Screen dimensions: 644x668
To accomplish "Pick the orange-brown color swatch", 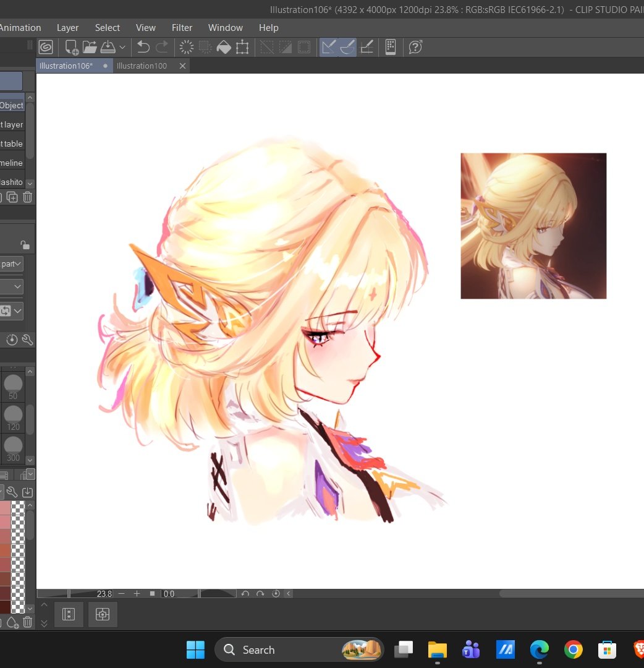I will [5, 550].
